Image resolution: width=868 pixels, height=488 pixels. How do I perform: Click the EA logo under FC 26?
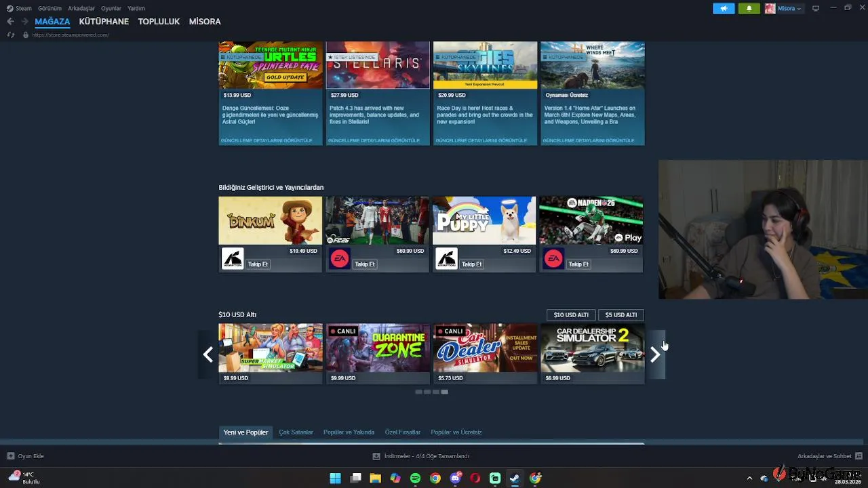point(340,259)
